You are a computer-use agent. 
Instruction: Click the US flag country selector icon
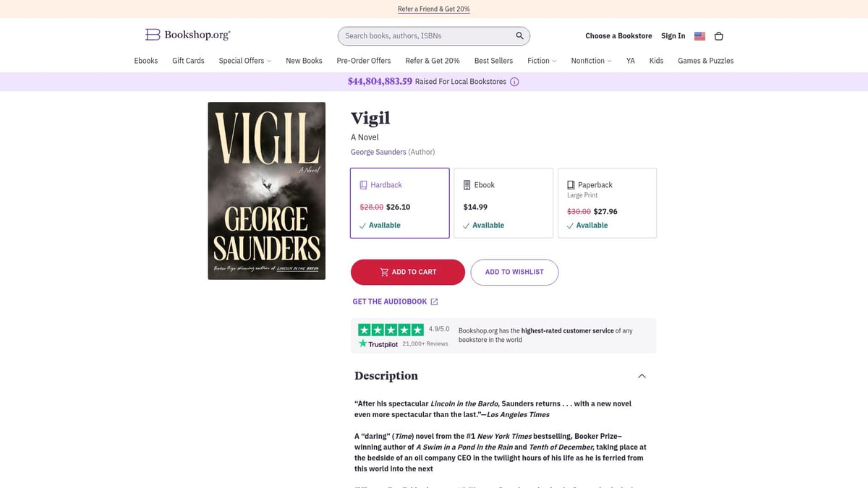tap(699, 35)
